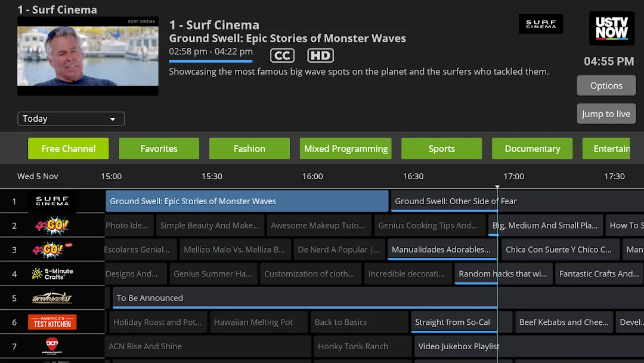The height and width of the screenshot is (363, 644).
Task: Open the Surf Cinema video preview thumbnail
Action: point(88,56)
